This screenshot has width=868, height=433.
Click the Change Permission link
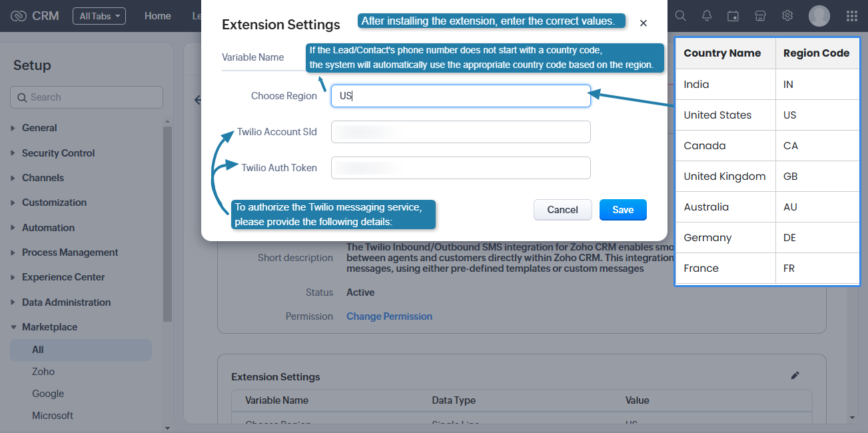[x=389, y=316]
